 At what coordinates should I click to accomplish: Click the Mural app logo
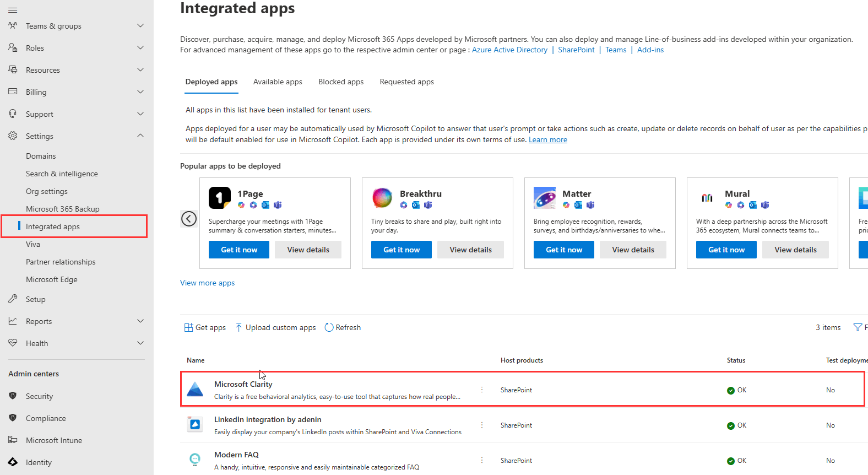coord(707,198)
